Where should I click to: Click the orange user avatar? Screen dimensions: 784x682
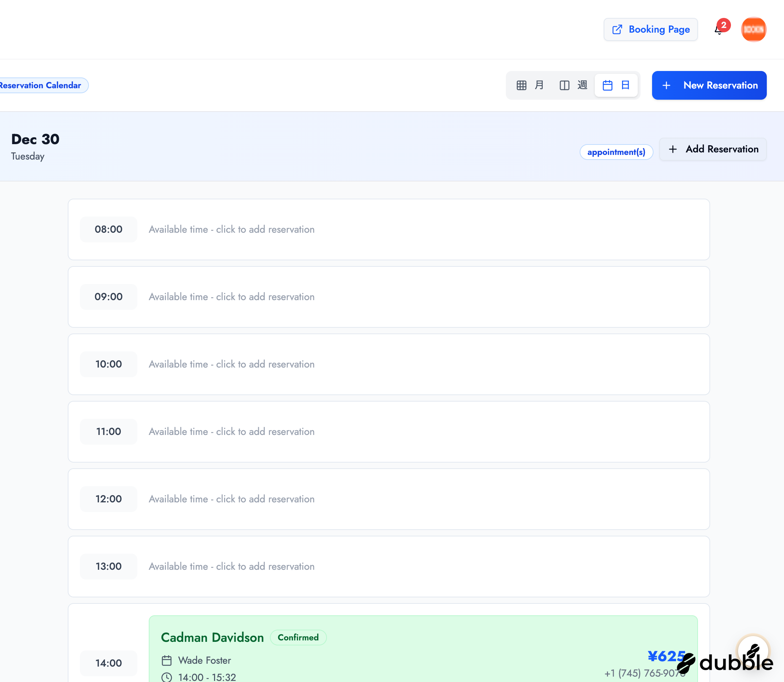(753, 29)
